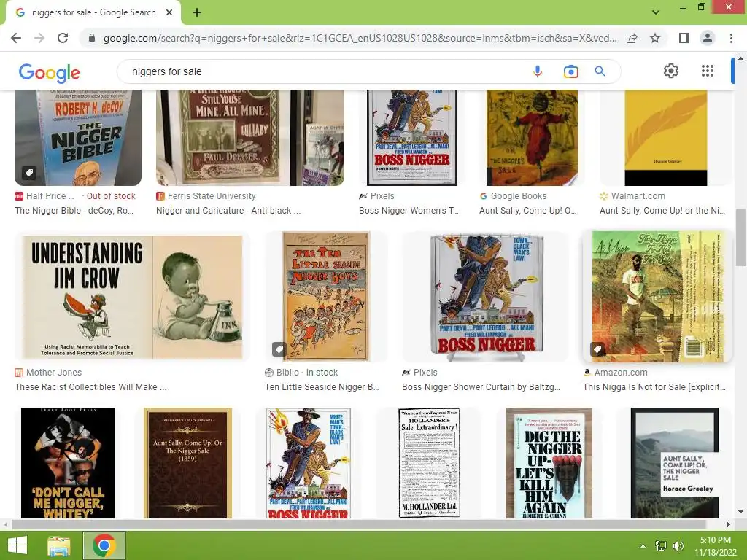Open the Chrome three-dot menu
This screenshot has width=747, height=560.
click(731, 38)
